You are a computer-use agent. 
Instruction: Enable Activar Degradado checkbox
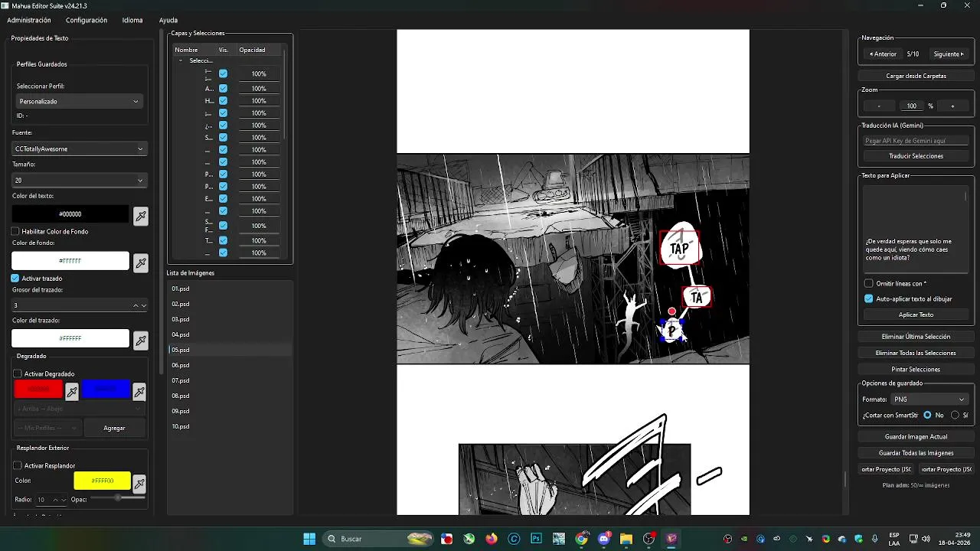coord(18,373)
